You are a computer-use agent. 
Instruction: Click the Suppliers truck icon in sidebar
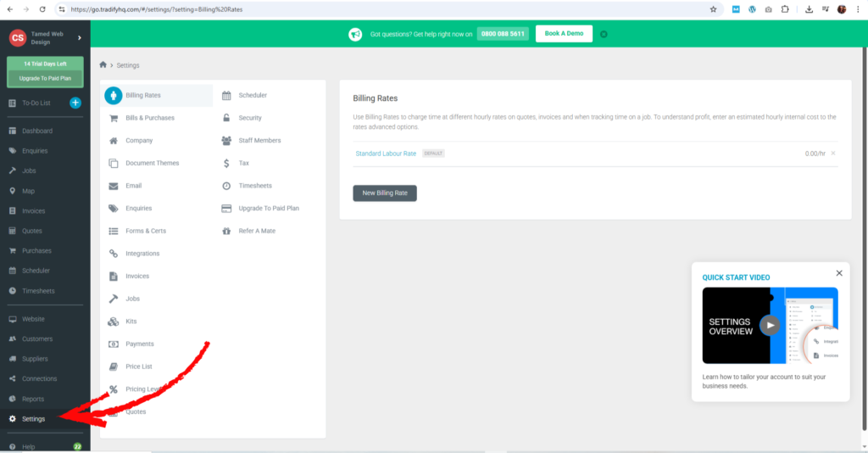[12, 359]
